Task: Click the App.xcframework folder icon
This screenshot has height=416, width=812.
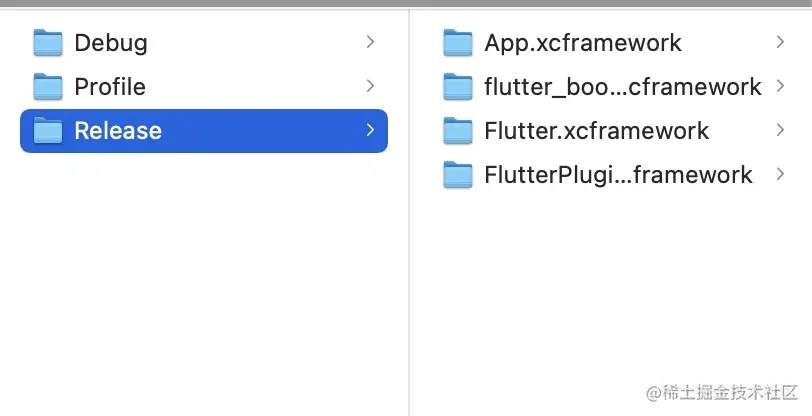Action: click(458, 43)
